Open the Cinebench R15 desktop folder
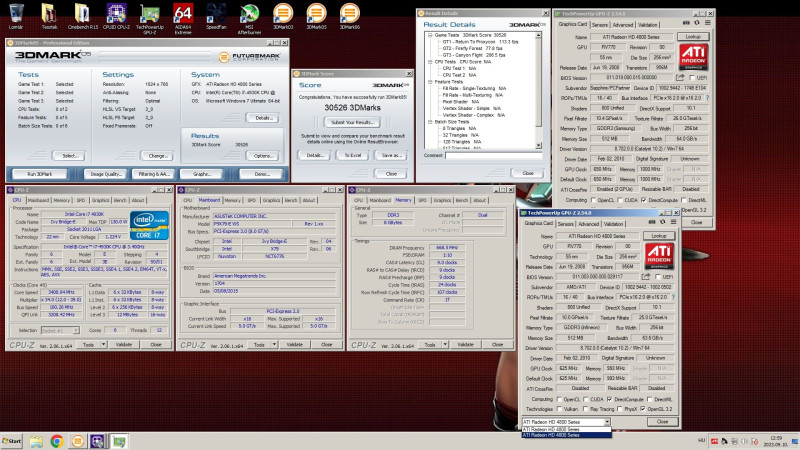Screen dimensions: 800x450 click(83, 15)
